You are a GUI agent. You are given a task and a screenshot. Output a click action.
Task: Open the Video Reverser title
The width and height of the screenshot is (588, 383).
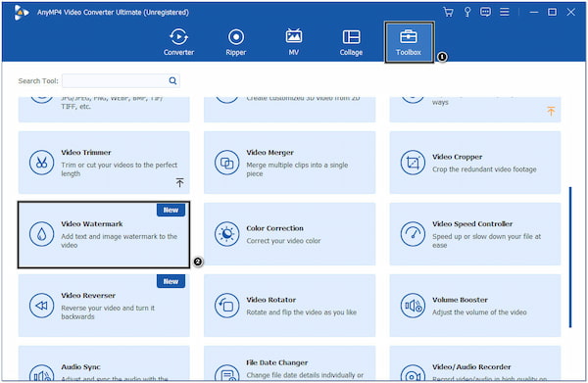(x=88, y=296)
